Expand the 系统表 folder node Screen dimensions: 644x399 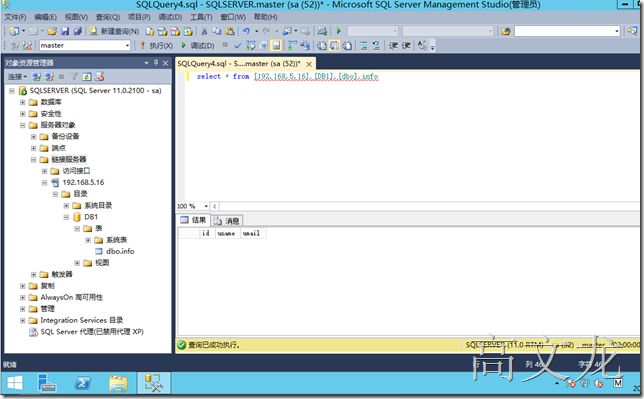coord(88,240)
